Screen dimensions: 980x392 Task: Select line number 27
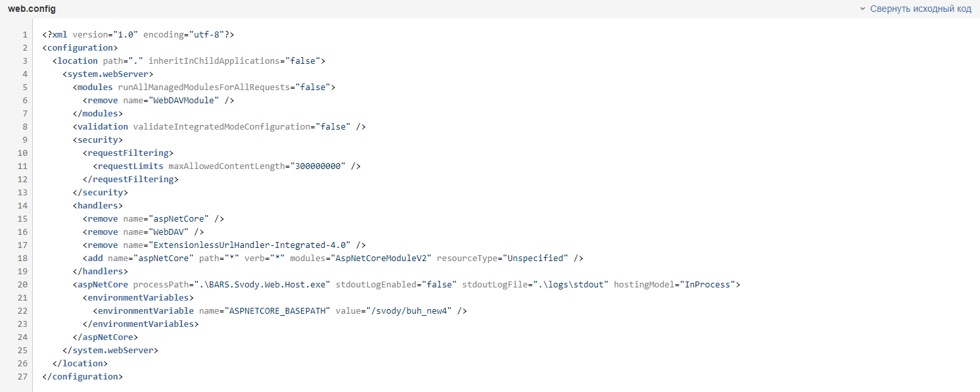coord(22,376)
